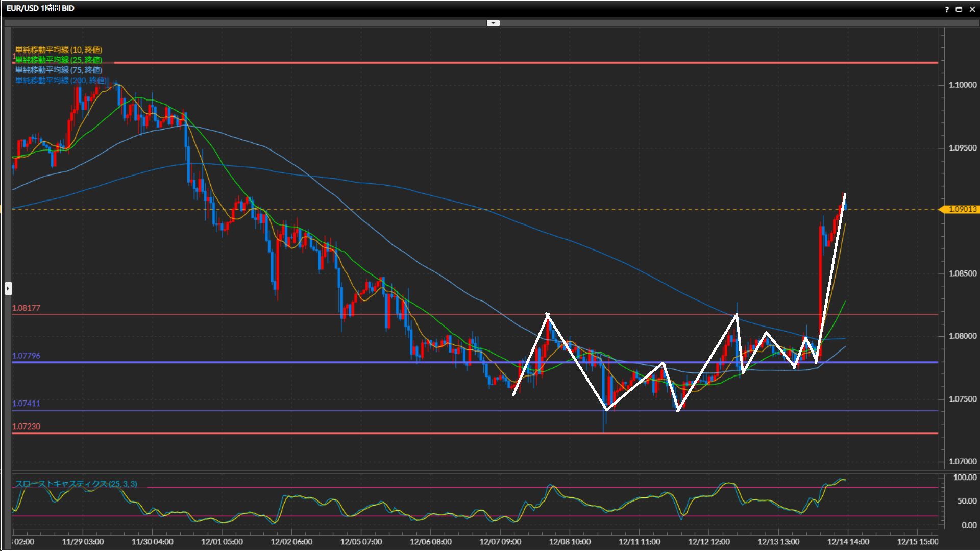Click the 12/01 05:00 time axis label
This screenshot has width=980, height=551.
(x=222, y=542)
